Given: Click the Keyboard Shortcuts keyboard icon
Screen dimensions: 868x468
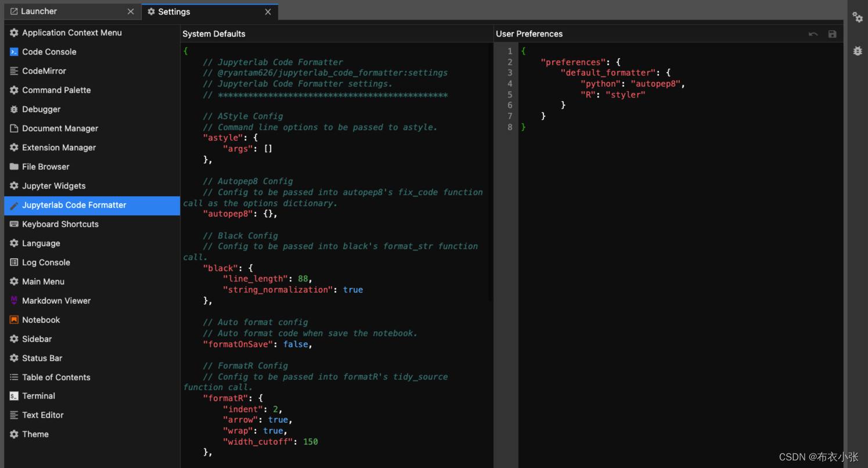Looking at the screenshot, I should point(14,225).
